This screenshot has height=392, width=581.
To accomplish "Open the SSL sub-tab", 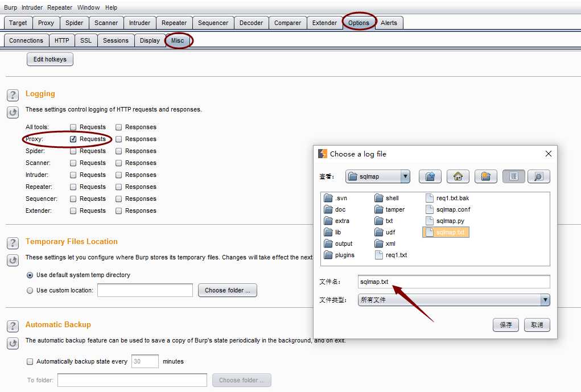I will 86,41.
